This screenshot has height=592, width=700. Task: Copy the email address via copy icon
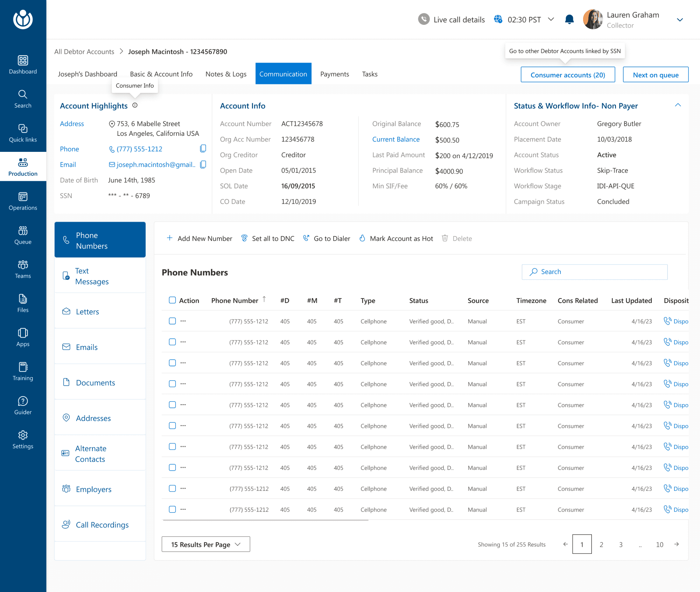coord(203,164)
